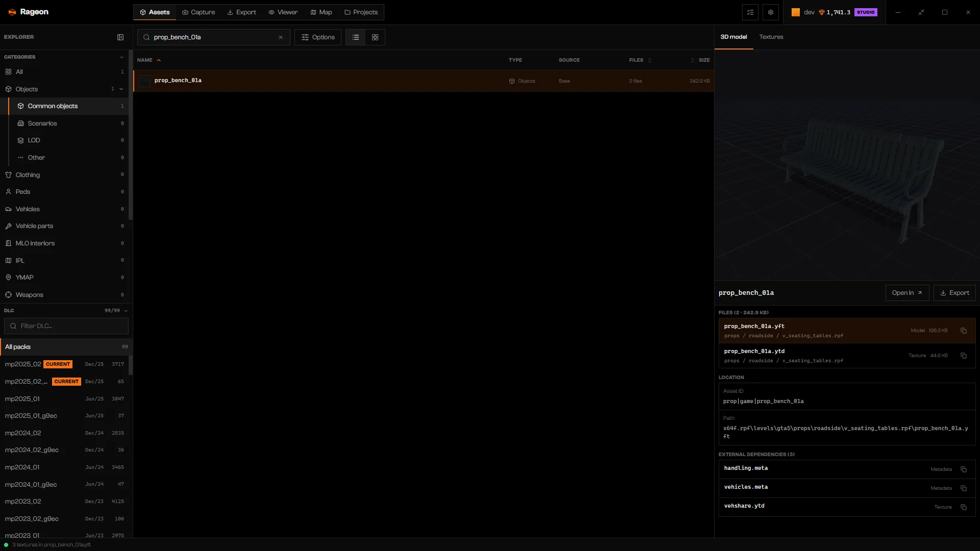Screen dimensions: 980x551
Task: Collapse the Explorer sidebar panel icon
Action: point(120,37)
